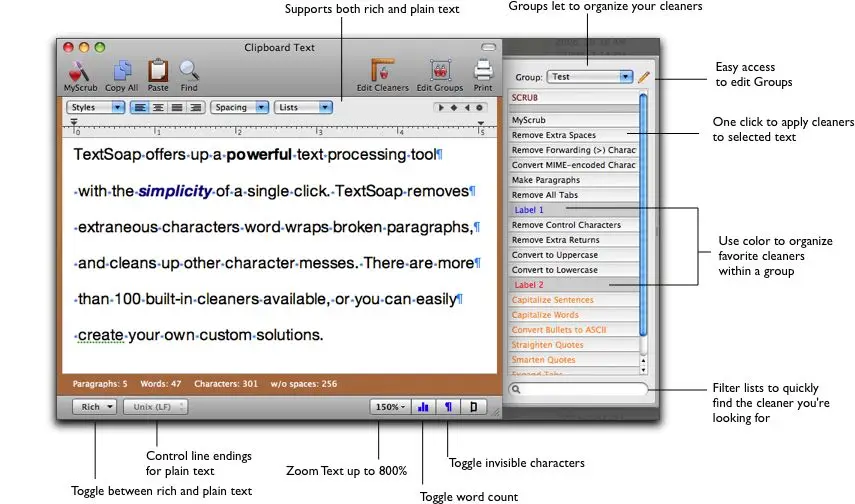Viewport: 855px width, 504px height.
Task: Open the 150% zoom popup
Action: click(390, 406)
